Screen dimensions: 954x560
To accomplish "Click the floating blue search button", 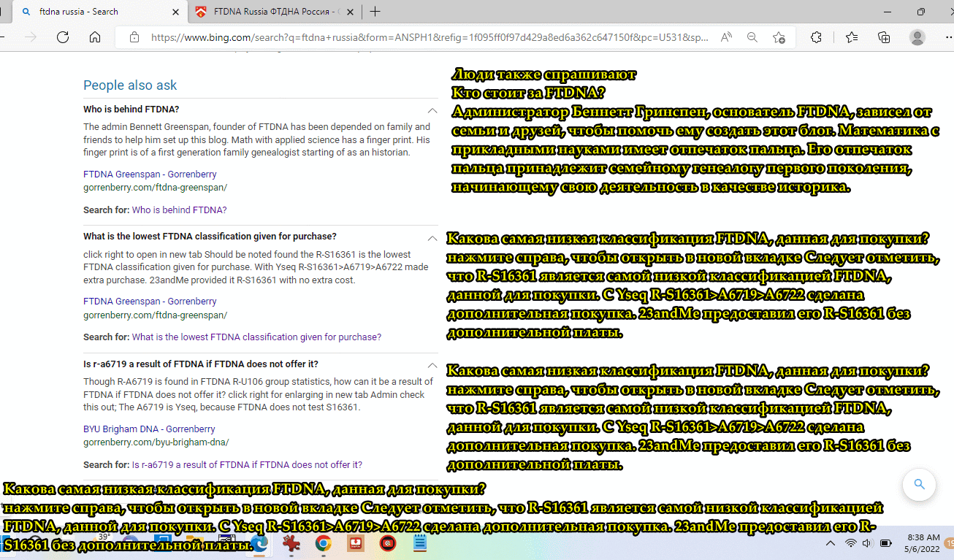I will point(920,484).
